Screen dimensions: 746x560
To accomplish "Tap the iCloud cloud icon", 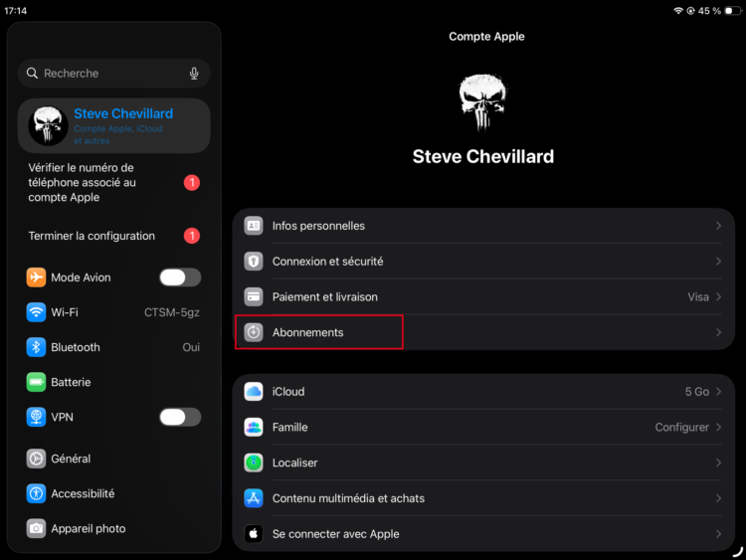I will (254, 392).
